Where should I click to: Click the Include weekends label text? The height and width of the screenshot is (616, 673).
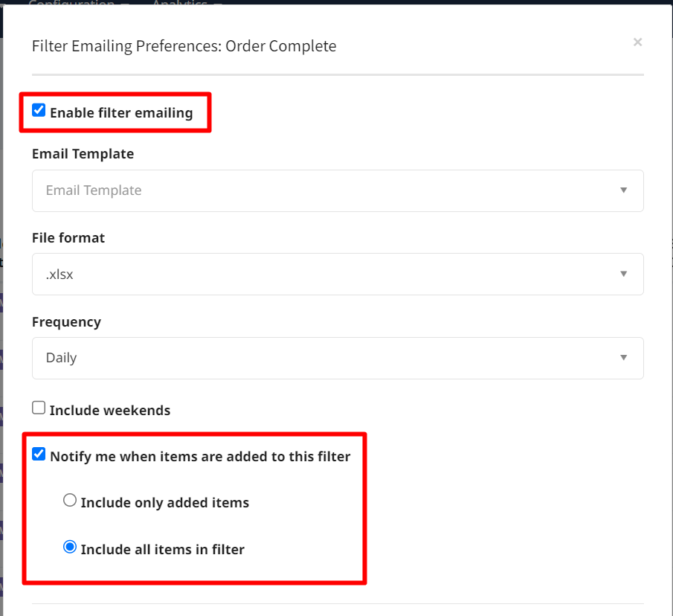tap(110, 410)
